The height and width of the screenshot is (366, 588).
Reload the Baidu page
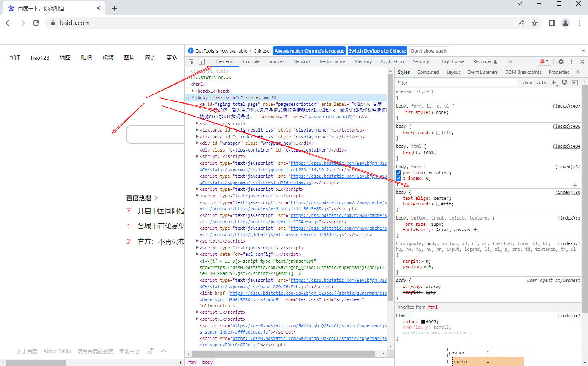point(36,23)
